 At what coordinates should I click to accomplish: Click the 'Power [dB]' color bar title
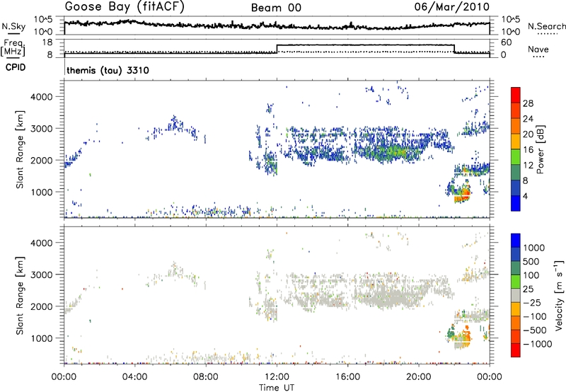coord(541,149)
